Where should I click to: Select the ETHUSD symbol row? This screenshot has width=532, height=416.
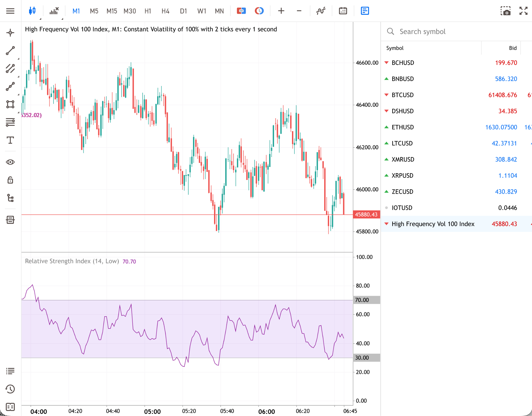coord(456,127)
